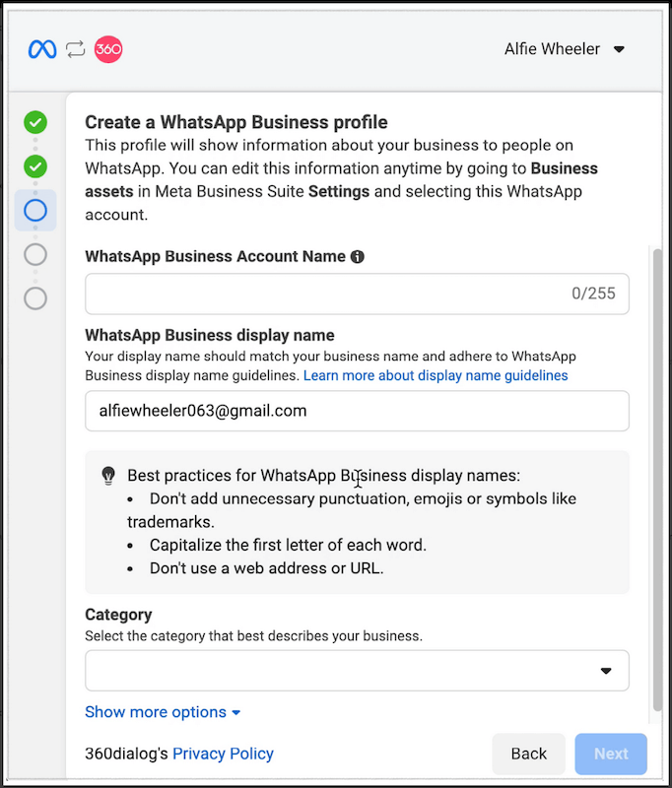Click the first completed step checkmark

pyautogui.click(x=35, y=122)
